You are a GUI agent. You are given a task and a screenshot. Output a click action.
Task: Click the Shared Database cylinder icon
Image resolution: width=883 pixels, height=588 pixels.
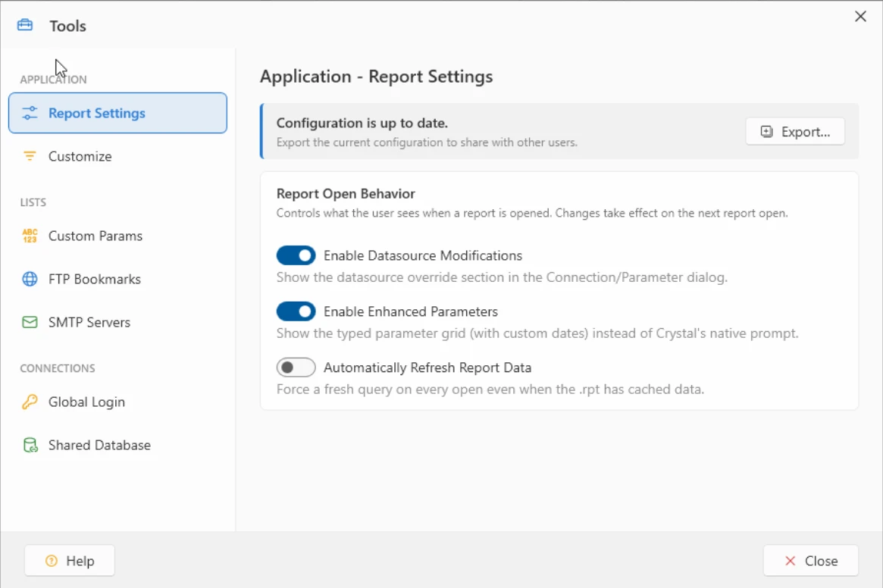30,445
